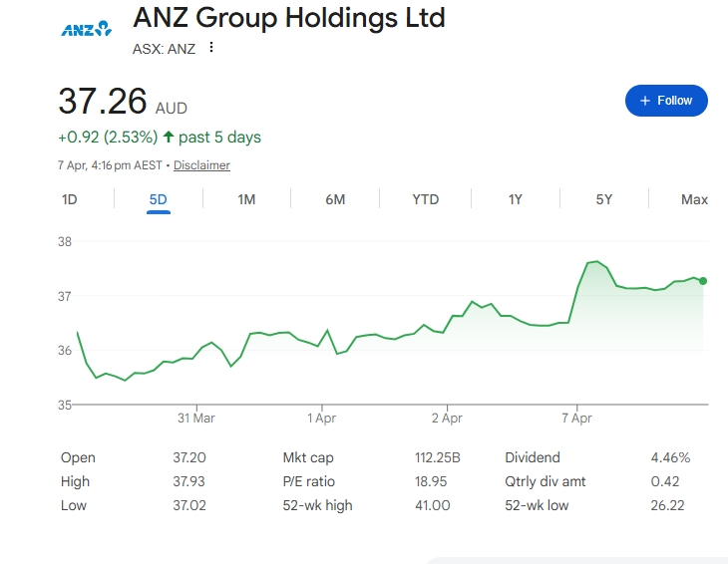Click the 7 Apr peak on the chart line
Screen dimensions: 728x564
597,262
